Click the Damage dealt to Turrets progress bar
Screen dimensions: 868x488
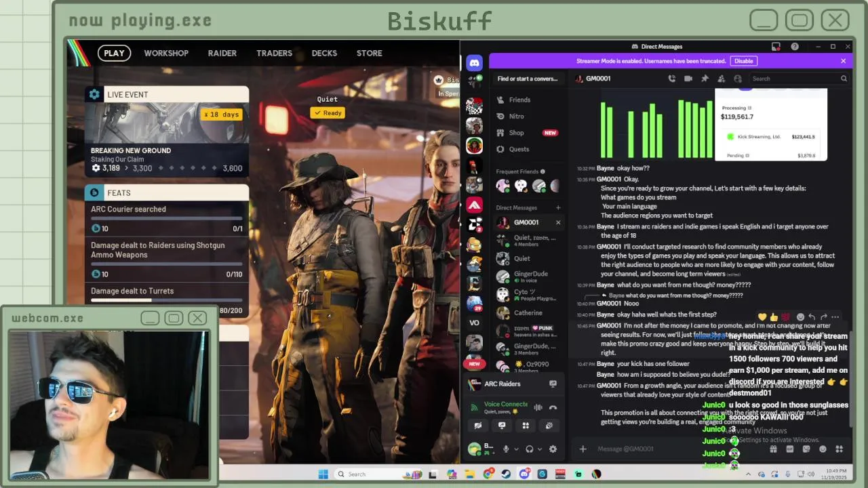167,300
